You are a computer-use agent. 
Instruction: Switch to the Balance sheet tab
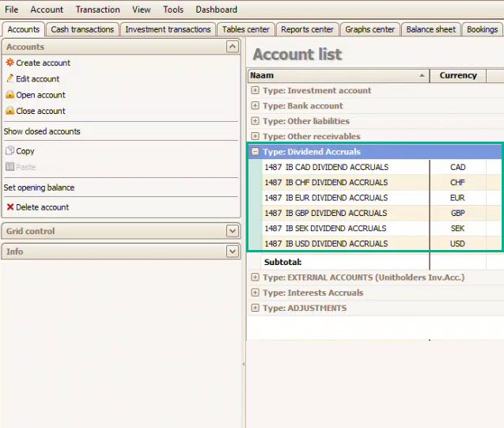tap(430, 29)
